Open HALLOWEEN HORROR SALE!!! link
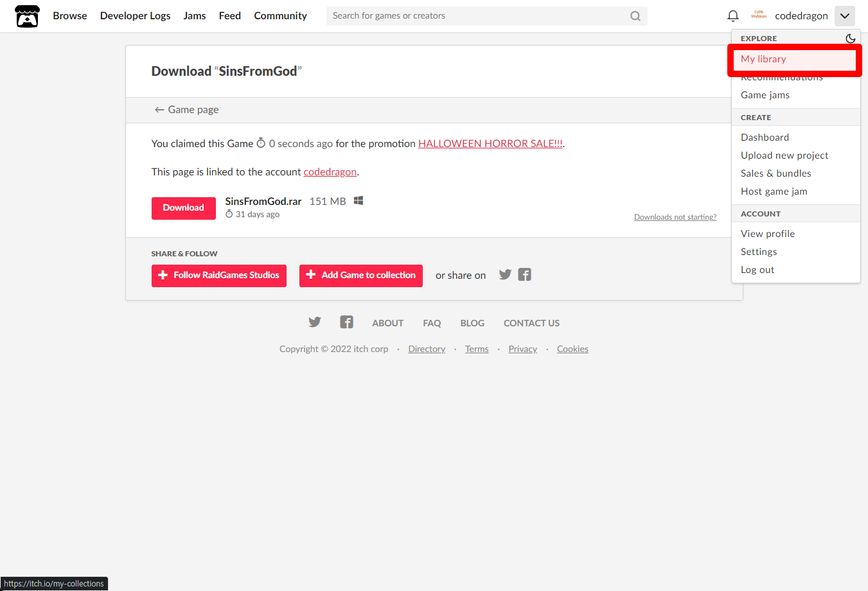 tap(490, 144)
